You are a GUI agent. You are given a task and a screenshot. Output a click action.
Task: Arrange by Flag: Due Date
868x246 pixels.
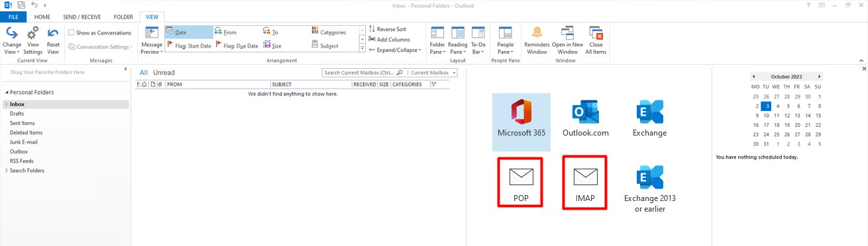(237, 46)
